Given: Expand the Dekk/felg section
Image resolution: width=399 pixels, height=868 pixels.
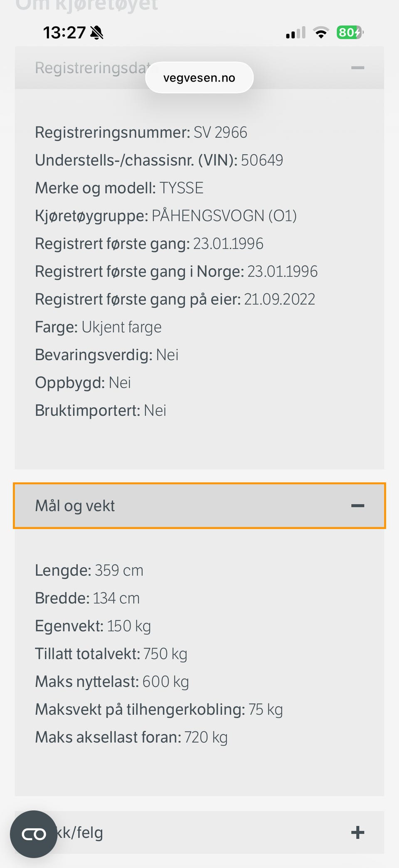Looking at the screenshot, I should [208, 833].
